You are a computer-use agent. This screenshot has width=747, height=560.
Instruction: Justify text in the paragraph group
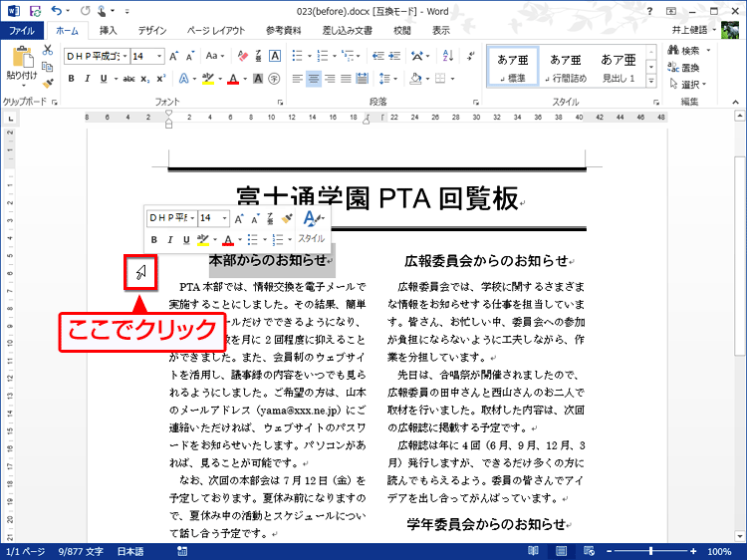(x=346, y=79)
